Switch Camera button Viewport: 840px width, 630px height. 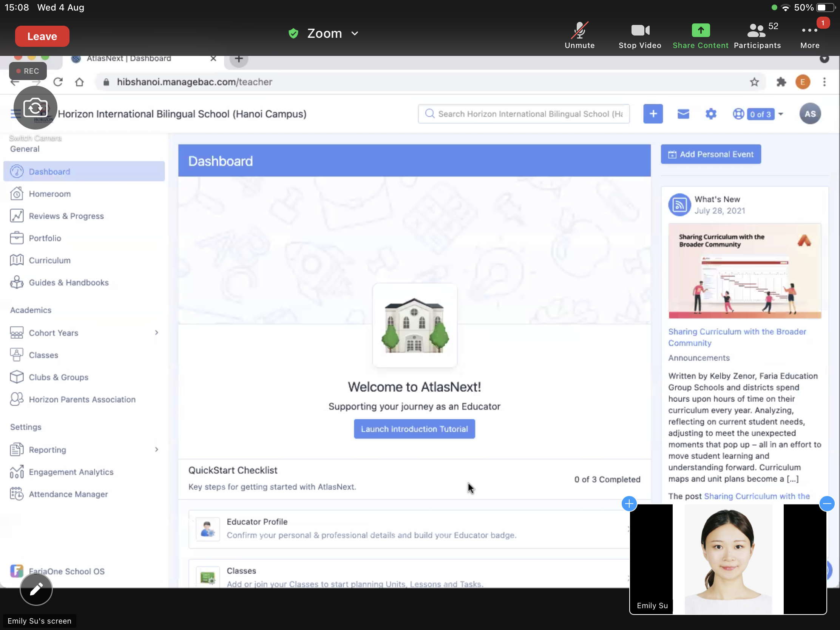(x=36, y=108)
